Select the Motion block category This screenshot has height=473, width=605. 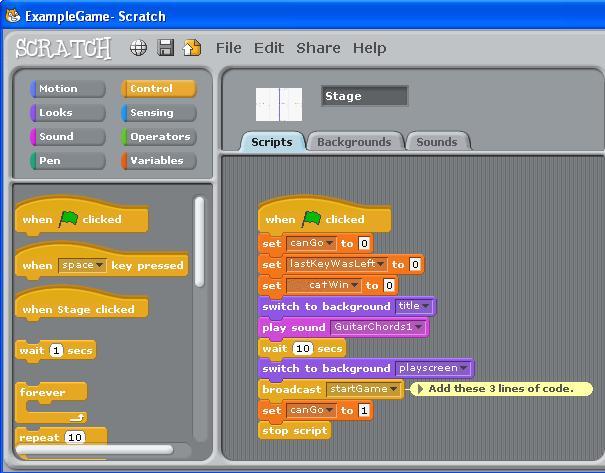coord(68,89)
